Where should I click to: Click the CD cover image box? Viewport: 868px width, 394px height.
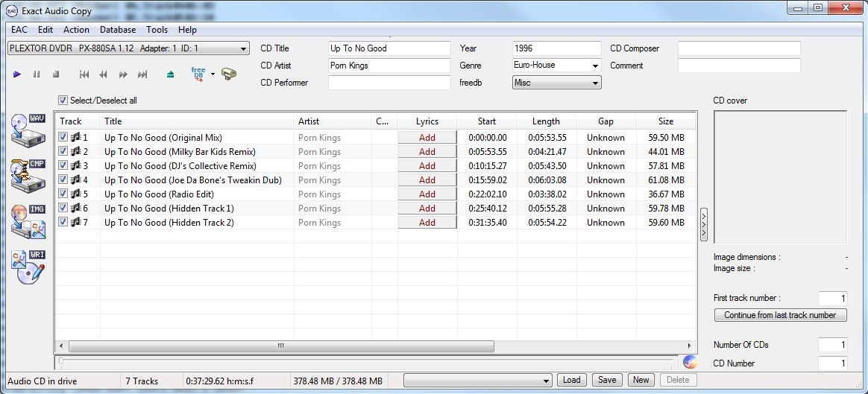click(781, 177)
